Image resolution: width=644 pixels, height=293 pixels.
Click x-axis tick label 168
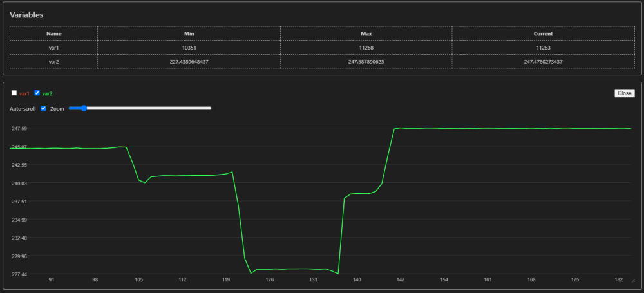[531, 280]
